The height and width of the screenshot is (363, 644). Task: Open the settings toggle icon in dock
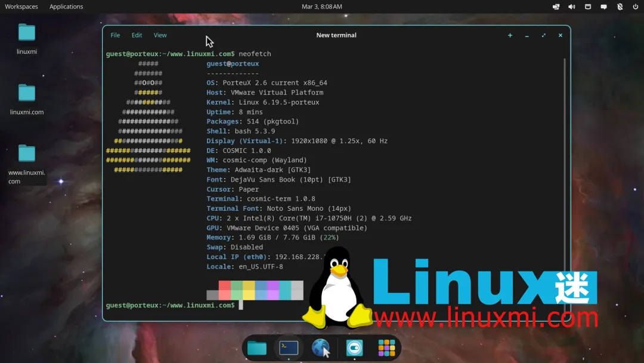354,348
